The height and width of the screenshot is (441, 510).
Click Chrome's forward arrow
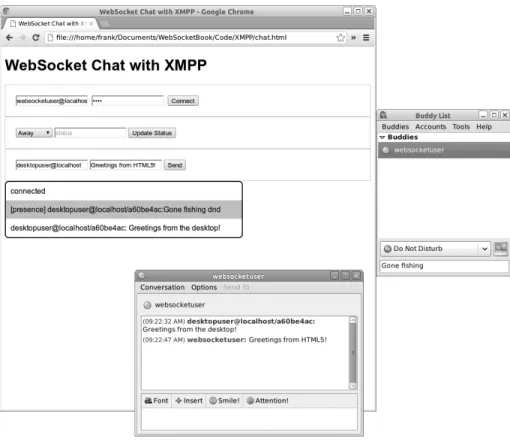pos(22,37)
